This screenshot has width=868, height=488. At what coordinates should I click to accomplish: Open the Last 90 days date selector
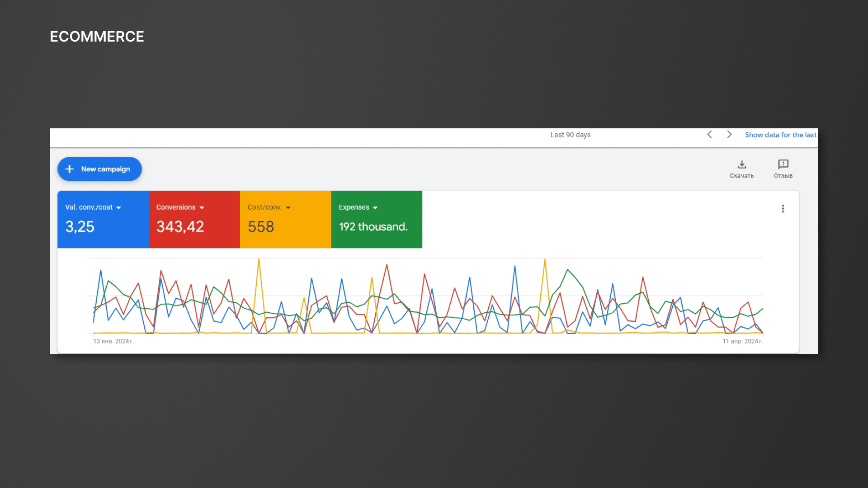[571, 135]
